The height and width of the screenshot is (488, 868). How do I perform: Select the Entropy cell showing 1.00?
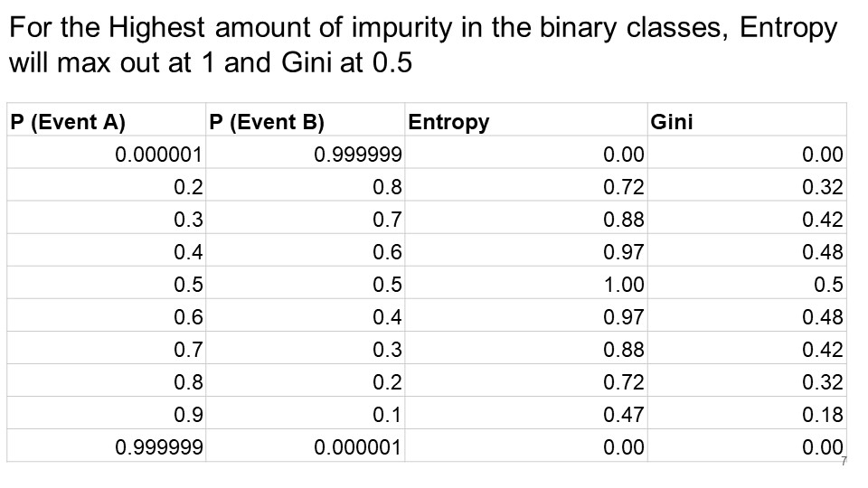coord(624,285)
